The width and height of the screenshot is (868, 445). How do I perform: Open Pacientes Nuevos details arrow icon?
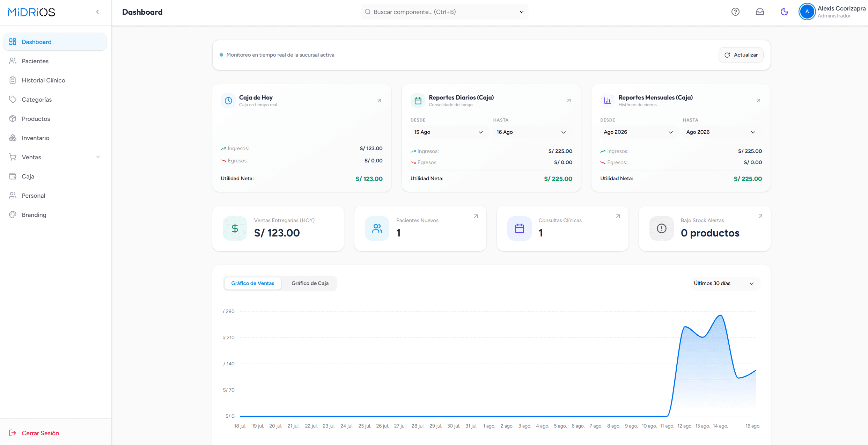476,216
